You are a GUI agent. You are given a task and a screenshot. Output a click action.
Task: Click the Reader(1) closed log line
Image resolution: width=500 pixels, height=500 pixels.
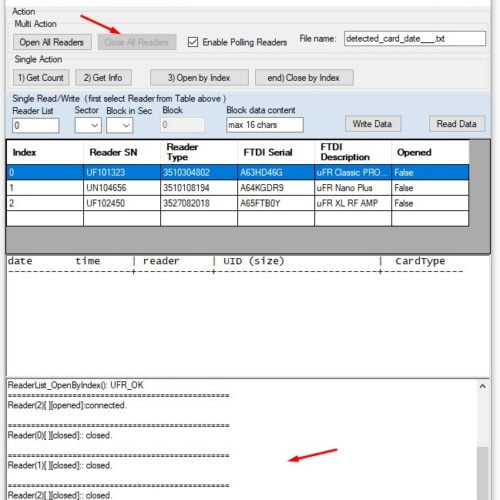pyautogui.click(x=60, y=465)
